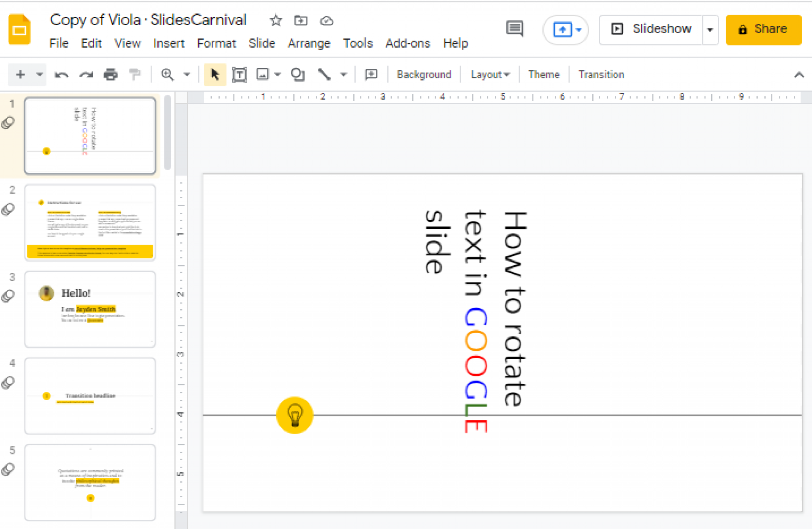
Task: Open the Google Slides home icon
Action: coord(19,30)
